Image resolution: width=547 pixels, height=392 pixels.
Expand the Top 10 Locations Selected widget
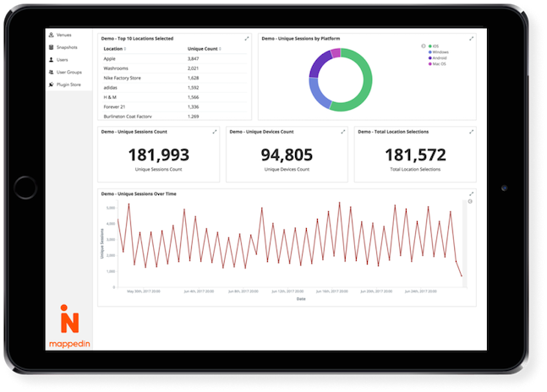pyautogui.click(x=247, y=39)
